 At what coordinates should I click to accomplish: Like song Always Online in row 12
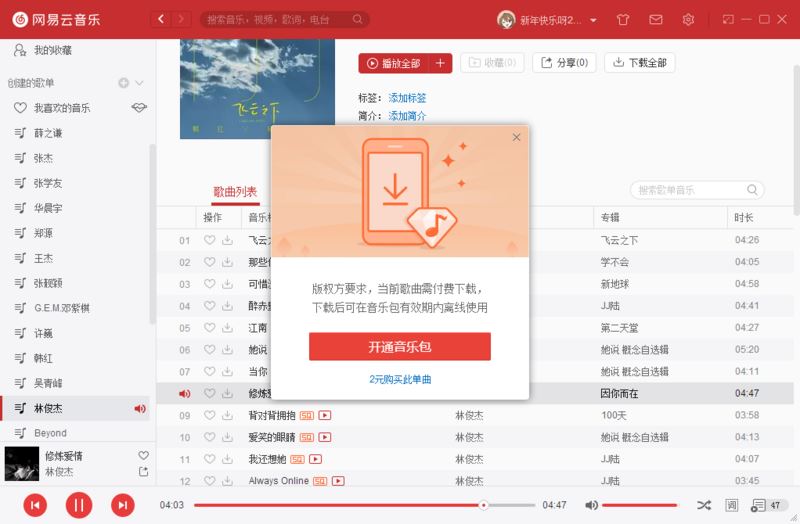[x=210, y=481]
